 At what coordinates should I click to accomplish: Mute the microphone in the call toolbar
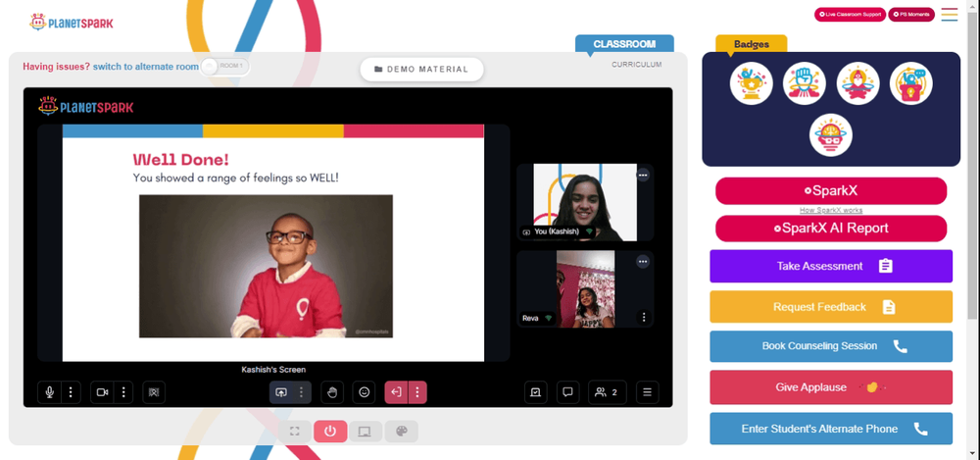point(49,392)
